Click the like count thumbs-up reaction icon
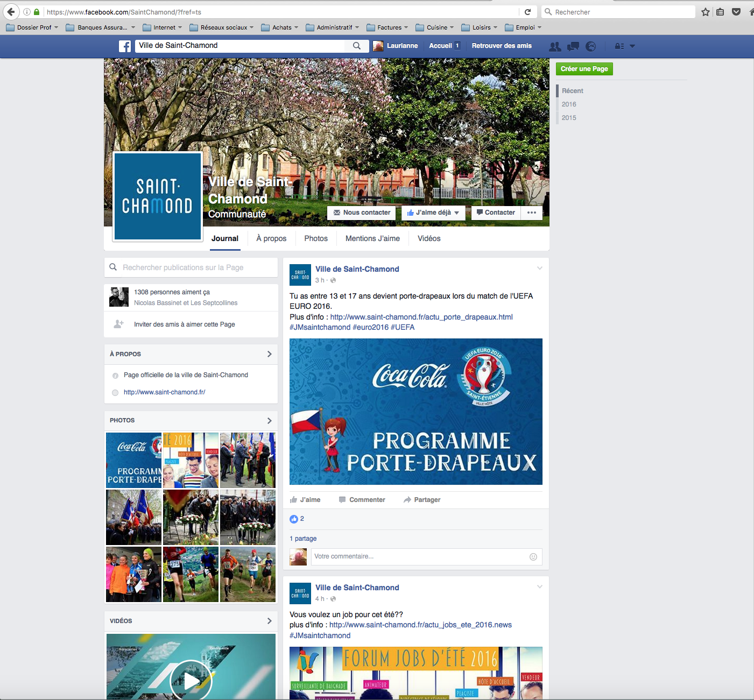The image size is (754, 700). point(294,519)
